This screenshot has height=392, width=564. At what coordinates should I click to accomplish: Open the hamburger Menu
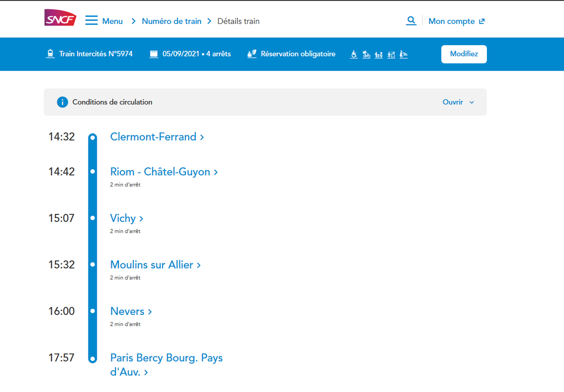click(104, 21)
